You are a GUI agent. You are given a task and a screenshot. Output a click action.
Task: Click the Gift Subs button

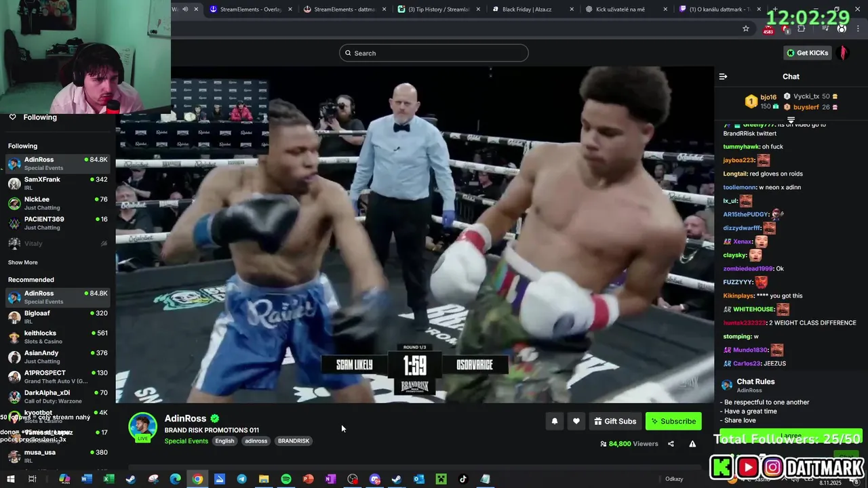pos(615,421)
